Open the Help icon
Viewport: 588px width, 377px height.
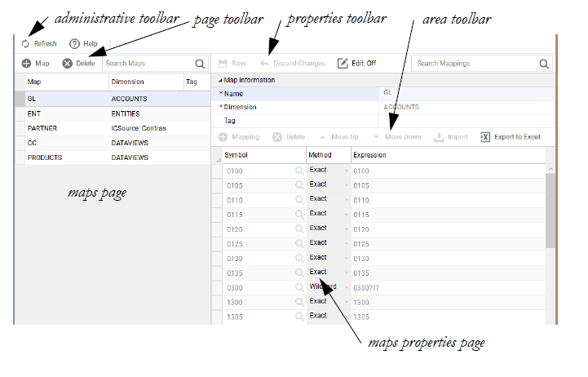(x=74, y=43)
